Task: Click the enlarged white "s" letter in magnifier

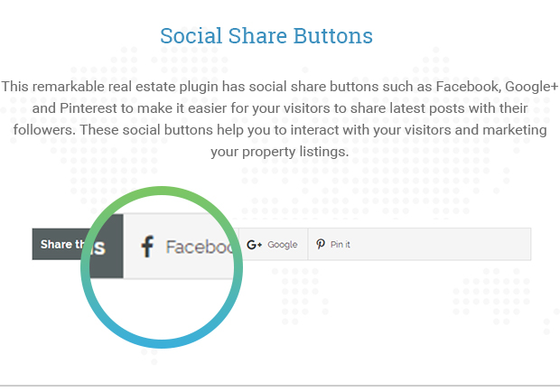Action: pyautogui.click(x=99, y=247)
